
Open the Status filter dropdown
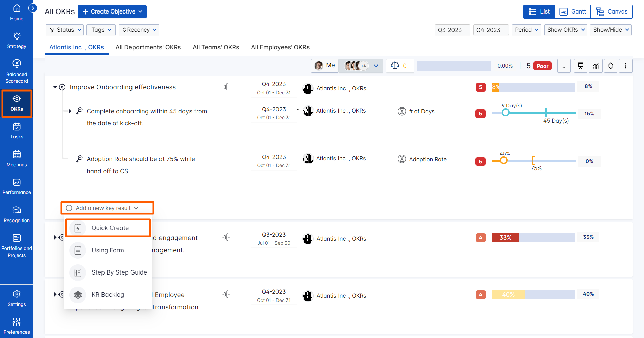click(x=64, y=30)
